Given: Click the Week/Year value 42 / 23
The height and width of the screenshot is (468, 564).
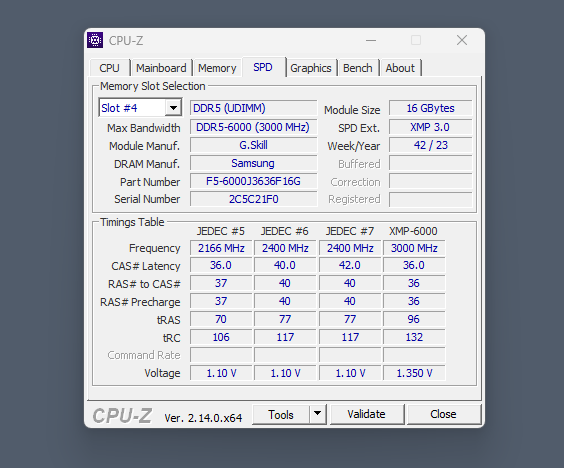Looking at the screenshot, I should pyautogui.click(x=431, y=145).
